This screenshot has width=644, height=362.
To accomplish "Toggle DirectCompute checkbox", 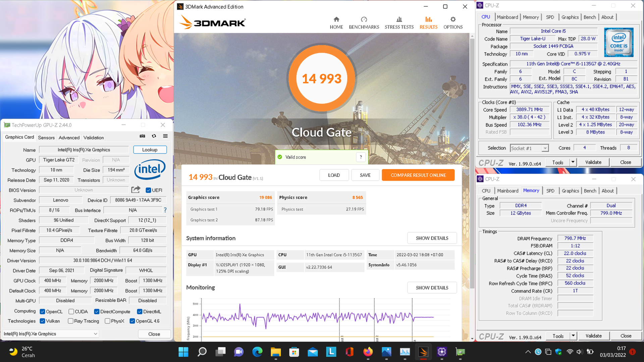I will 97,311.
